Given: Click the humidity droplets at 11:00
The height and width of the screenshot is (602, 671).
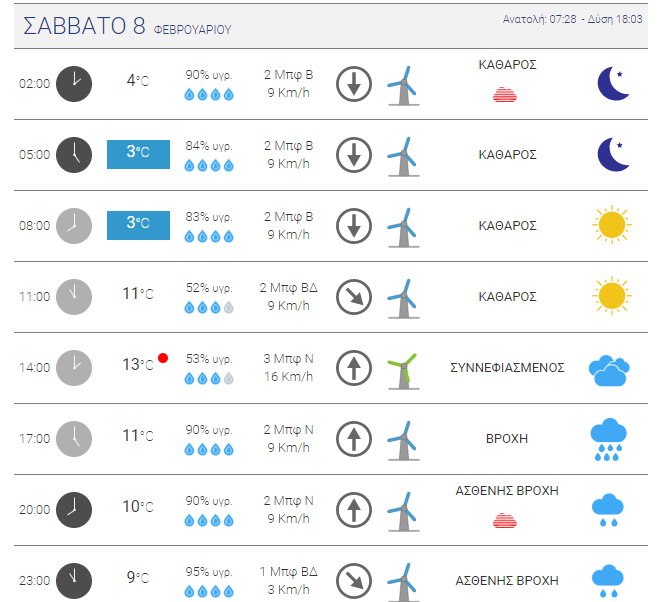Looking at the screenshot, I should point(209,307).
